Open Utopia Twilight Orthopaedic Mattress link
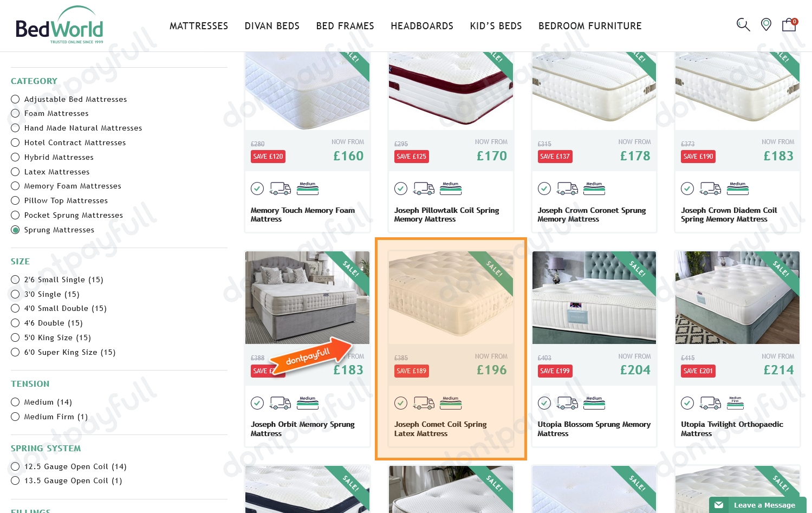812x513 pixels. click(x=732, y=429)
